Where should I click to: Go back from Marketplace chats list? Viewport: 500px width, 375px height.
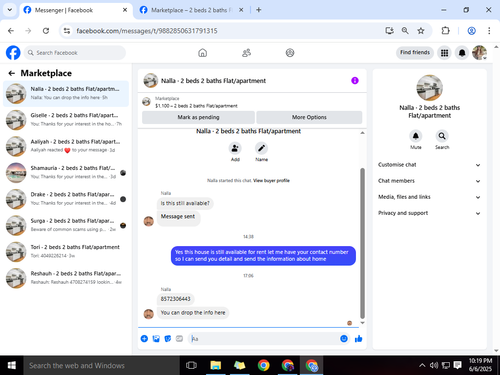12,73
